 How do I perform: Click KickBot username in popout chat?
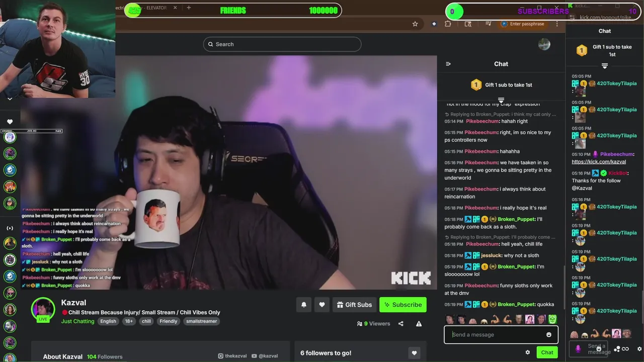[618, 173]
